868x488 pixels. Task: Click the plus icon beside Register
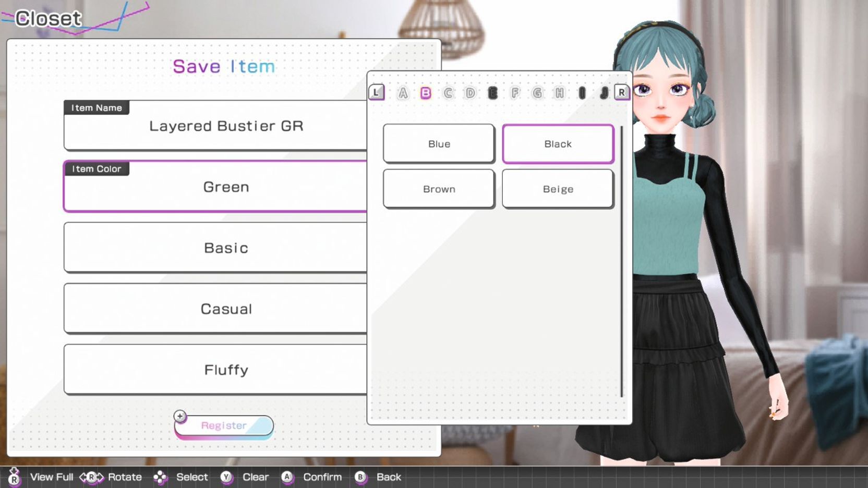click(x=180, y=416)
